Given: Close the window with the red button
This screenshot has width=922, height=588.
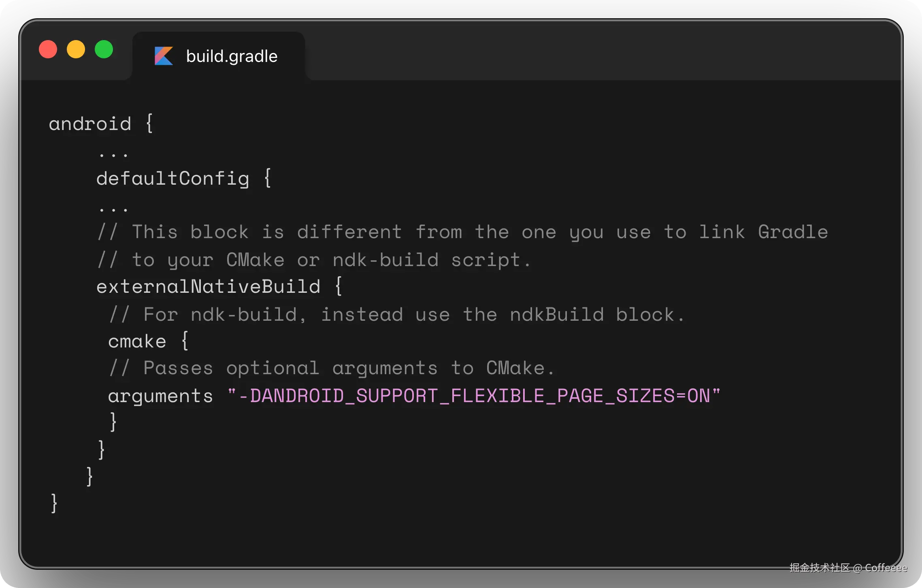Looking at the screenshot, I should coord(48,50).
